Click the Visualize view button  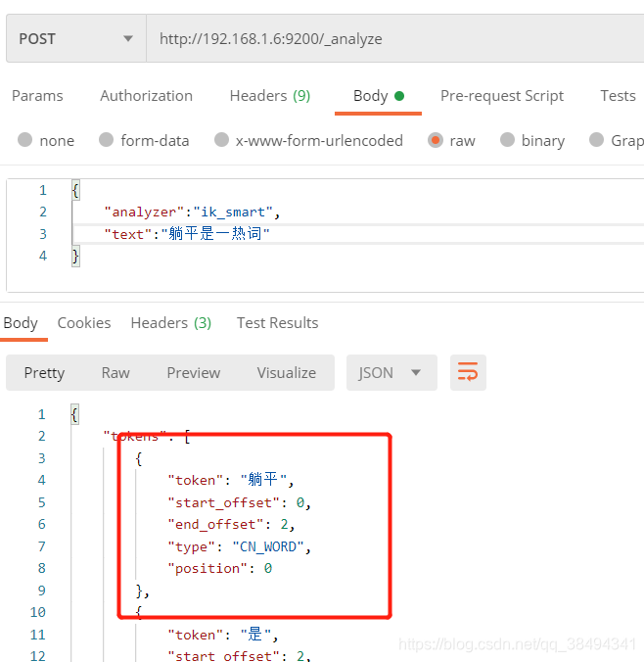tap(286, 373)
